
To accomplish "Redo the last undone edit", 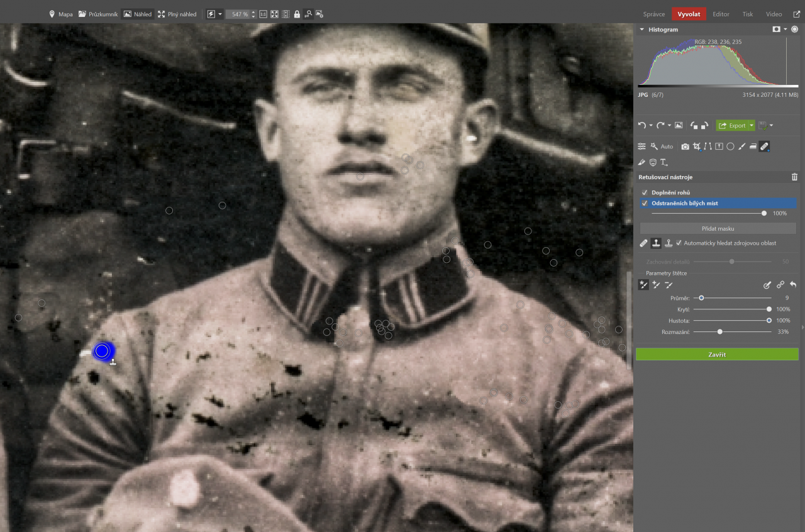I will click(x=660, y=125).
